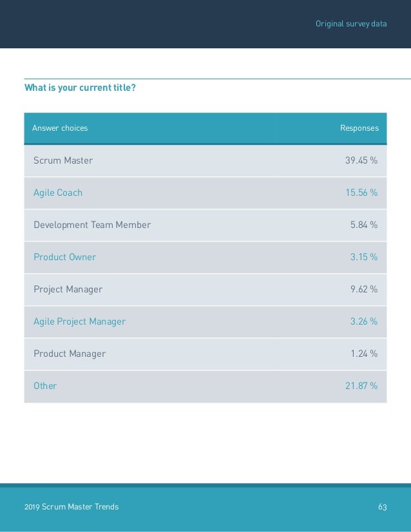Click the 21.87 % response value
This screenshot has width=411, height=532.
pyautogui.click(x=361, y=386)
